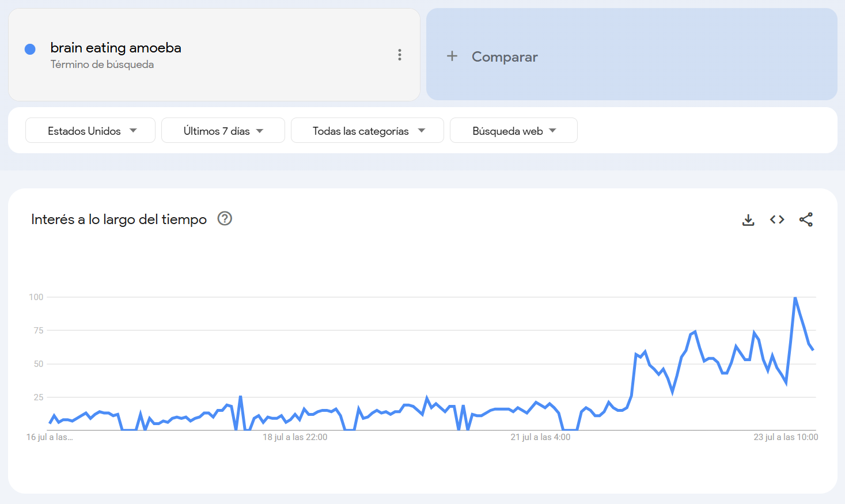The image size is (845, 504).
Task: Open the Búsqueda web search type dropdown
Action: coord(514,130)
